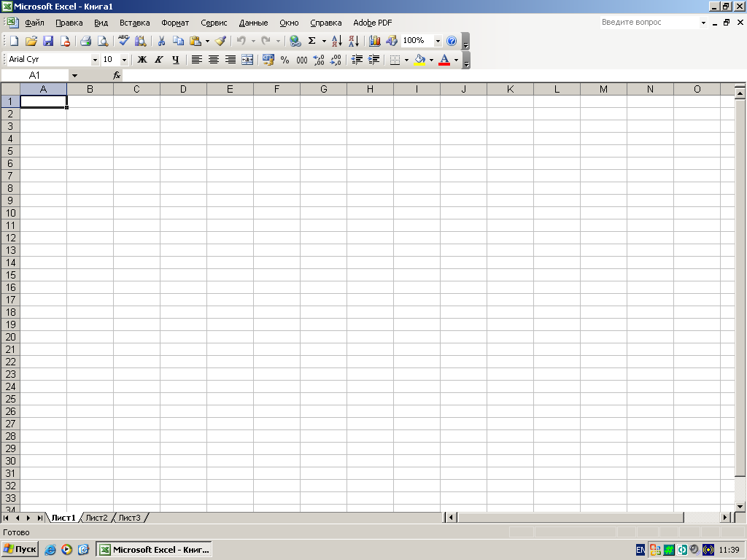
Task: Undo the last action
Action: pos(241,41)
